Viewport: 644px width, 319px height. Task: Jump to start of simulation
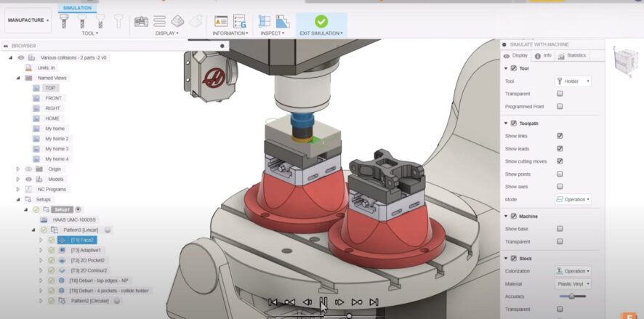(273, 302)
